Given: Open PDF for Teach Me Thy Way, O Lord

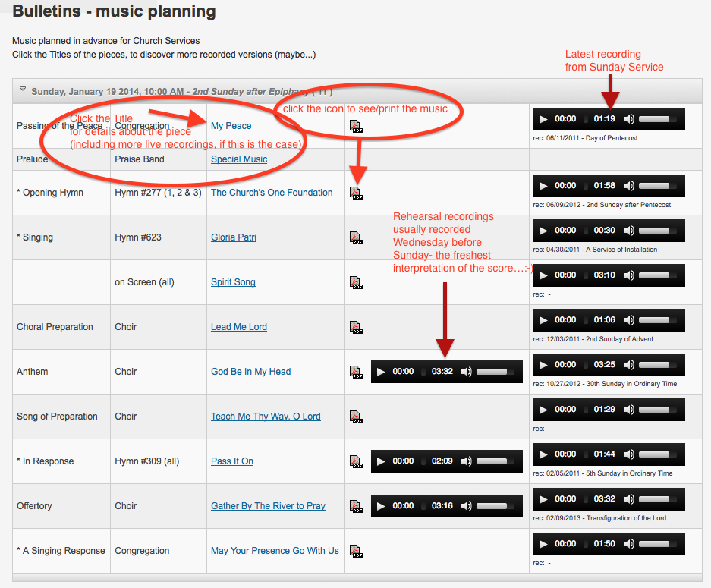Looking at the screenshot, I should click(x=356, y=417).
